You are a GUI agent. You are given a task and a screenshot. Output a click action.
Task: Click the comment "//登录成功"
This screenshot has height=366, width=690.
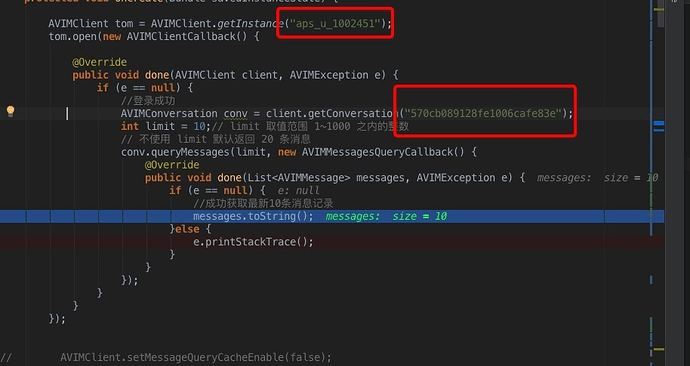point(148,101)
